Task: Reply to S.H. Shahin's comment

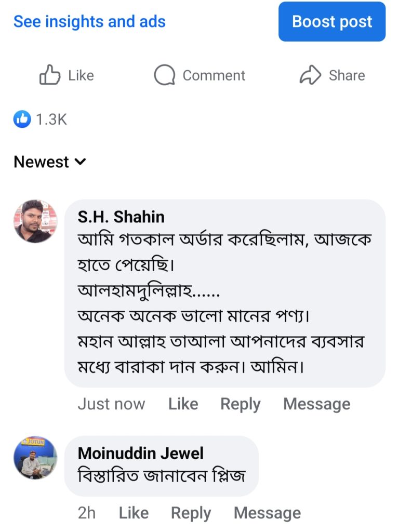Action: click(240, 404)
